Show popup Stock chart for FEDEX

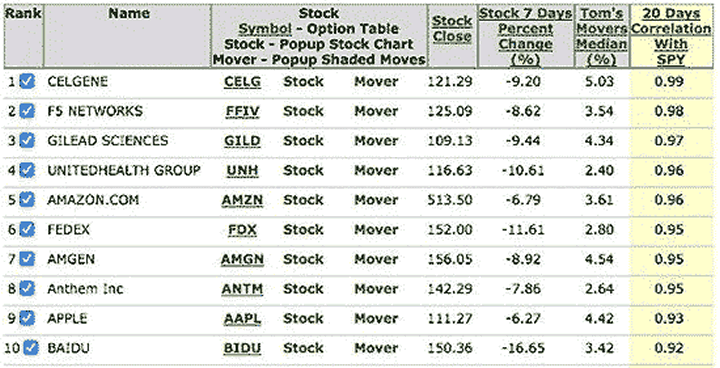click(303, 230)
